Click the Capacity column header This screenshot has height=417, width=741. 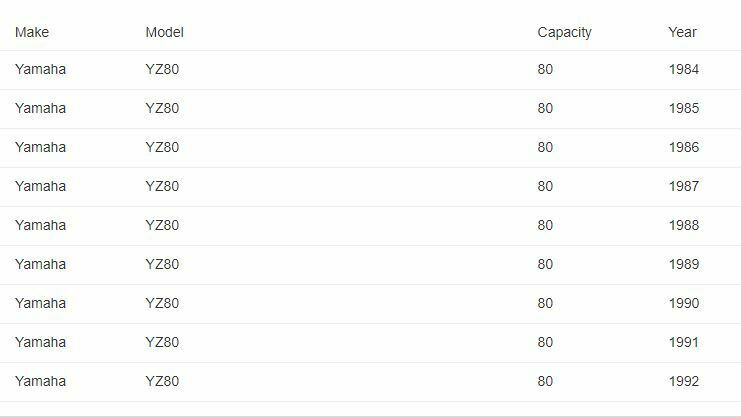click(564, 32)
